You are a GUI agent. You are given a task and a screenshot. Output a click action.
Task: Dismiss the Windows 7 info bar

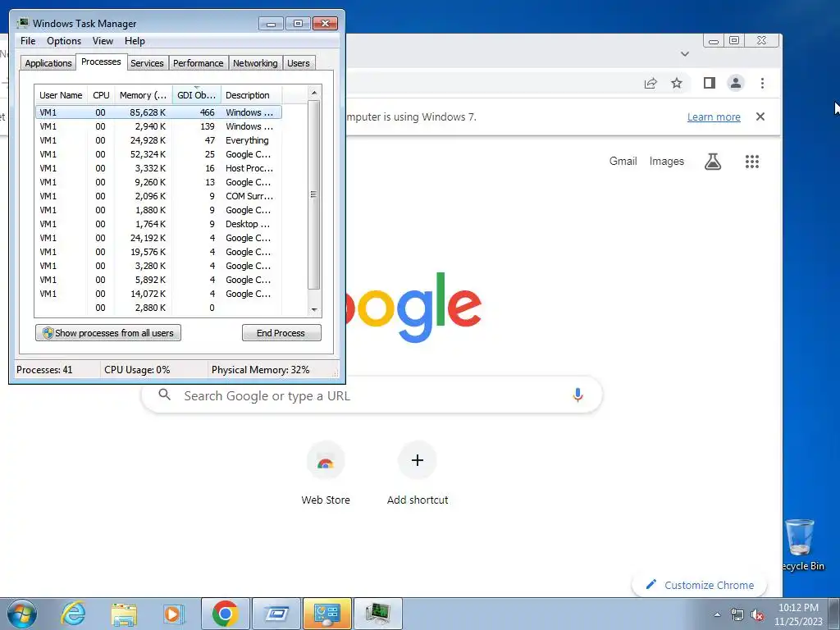(x=760, y=116)
